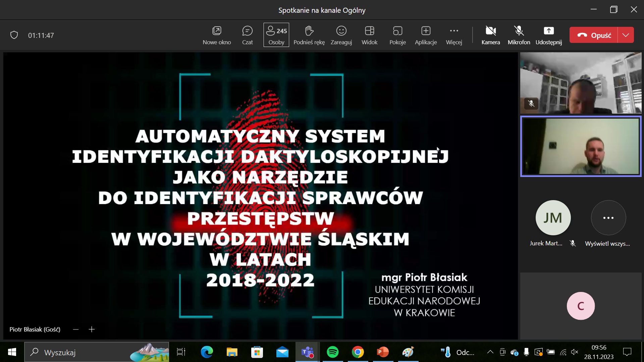Viewport: 644px width, 362px height.
Task: Open the Pokoje breakout rooms
Action: (x=397, y=35)
